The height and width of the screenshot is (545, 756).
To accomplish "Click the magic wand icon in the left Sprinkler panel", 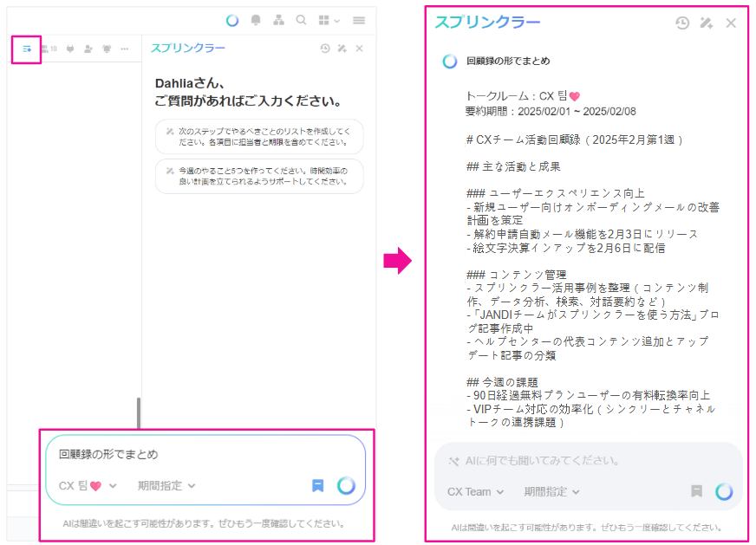I will 342,49.
